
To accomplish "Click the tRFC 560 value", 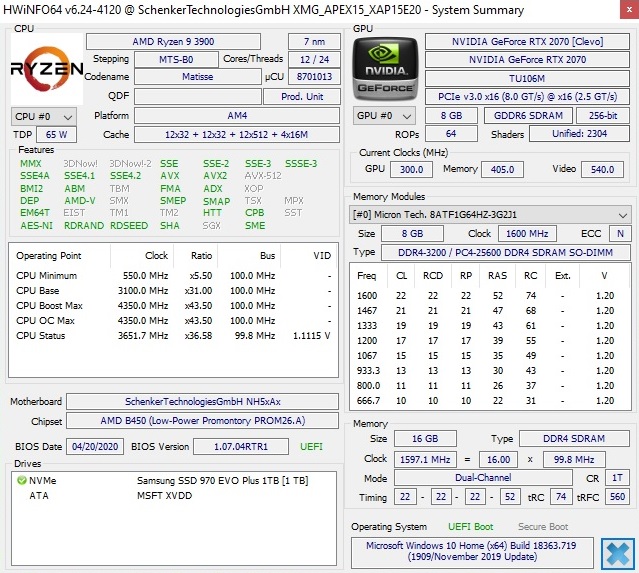I will coord(617,497).
